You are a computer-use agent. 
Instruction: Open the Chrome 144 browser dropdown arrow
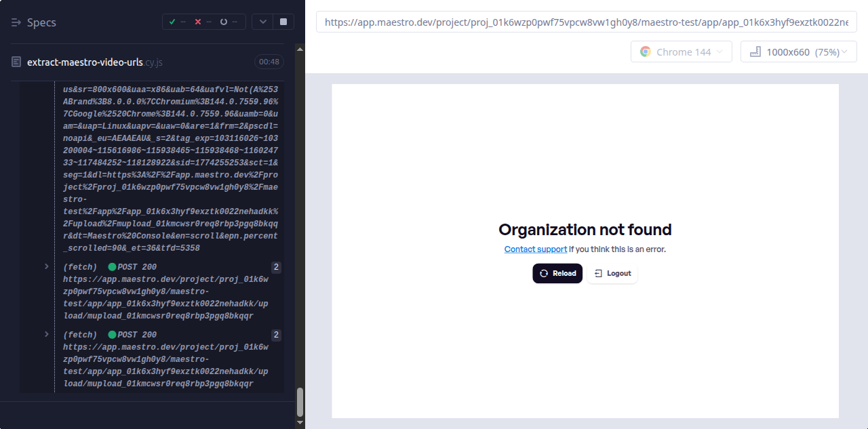(719, 52)
